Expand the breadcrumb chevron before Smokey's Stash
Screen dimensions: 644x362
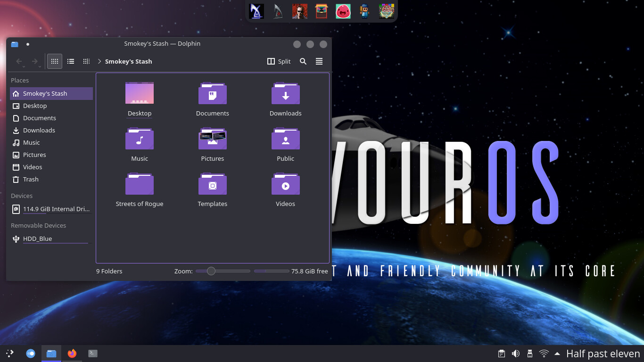click(x=99, y=61)
